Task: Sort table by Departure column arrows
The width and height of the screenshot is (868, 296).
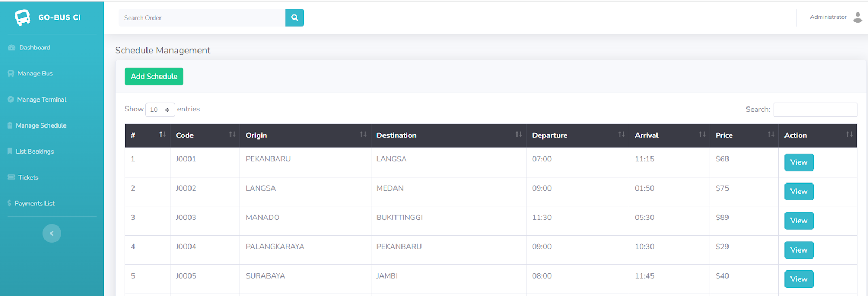Action: (x=621, y=134)
